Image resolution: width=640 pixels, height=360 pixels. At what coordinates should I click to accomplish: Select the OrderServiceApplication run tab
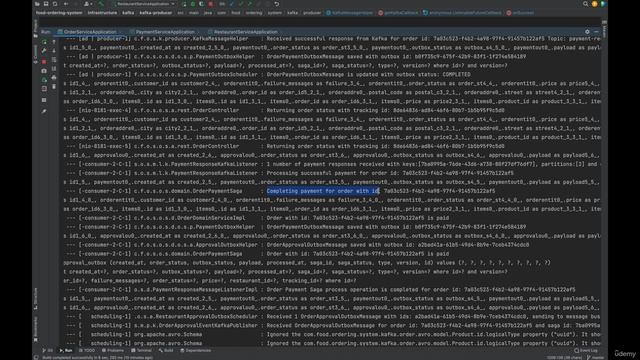tap(87, 32)
